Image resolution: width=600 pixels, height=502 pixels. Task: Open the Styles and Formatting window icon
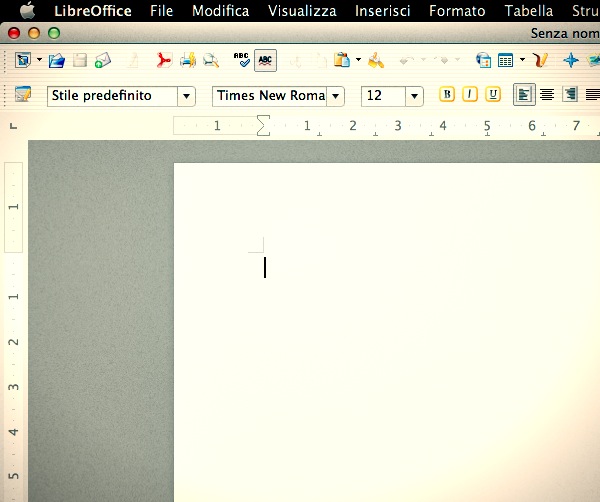tap(23, 94)
